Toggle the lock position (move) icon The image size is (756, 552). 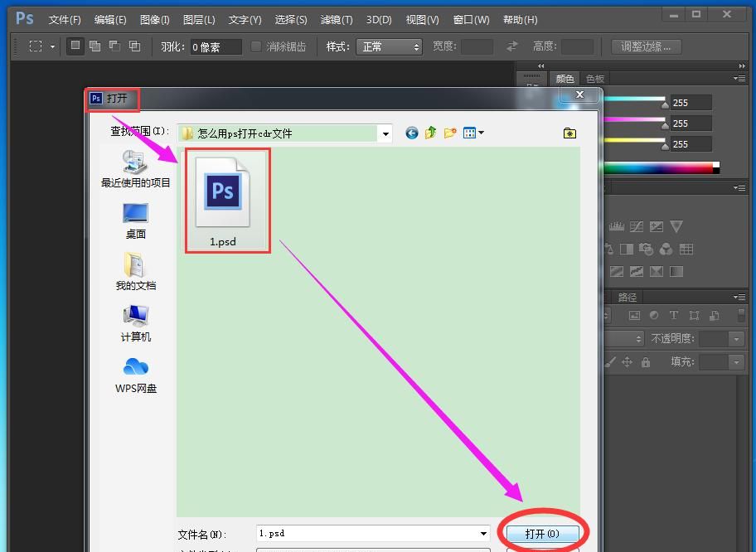coord(627,361)
